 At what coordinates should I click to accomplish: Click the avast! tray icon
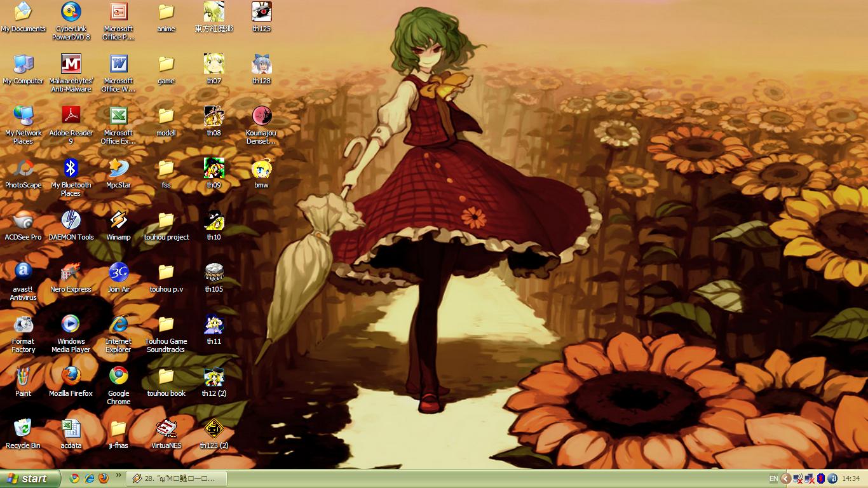pos(832,479)
